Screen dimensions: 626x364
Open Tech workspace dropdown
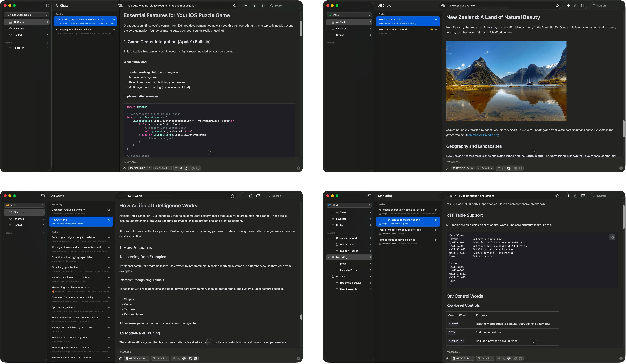tap(24, 205)
